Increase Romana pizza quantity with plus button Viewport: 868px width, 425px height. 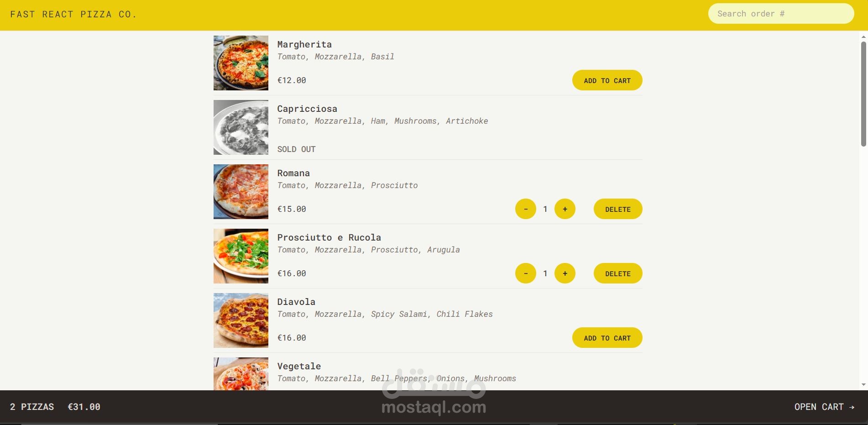pos(565,209)
